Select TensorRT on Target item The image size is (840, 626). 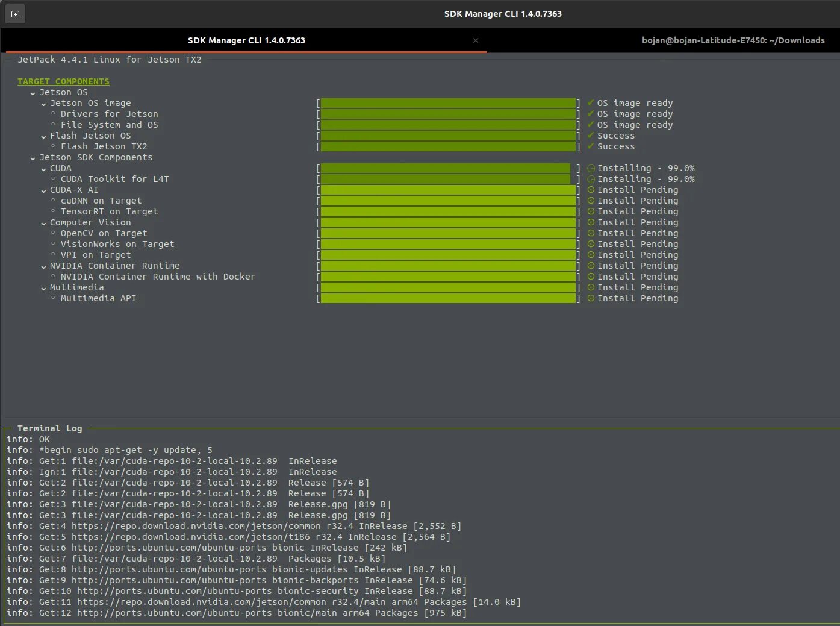pyautogui.click(x=109, y=211)
